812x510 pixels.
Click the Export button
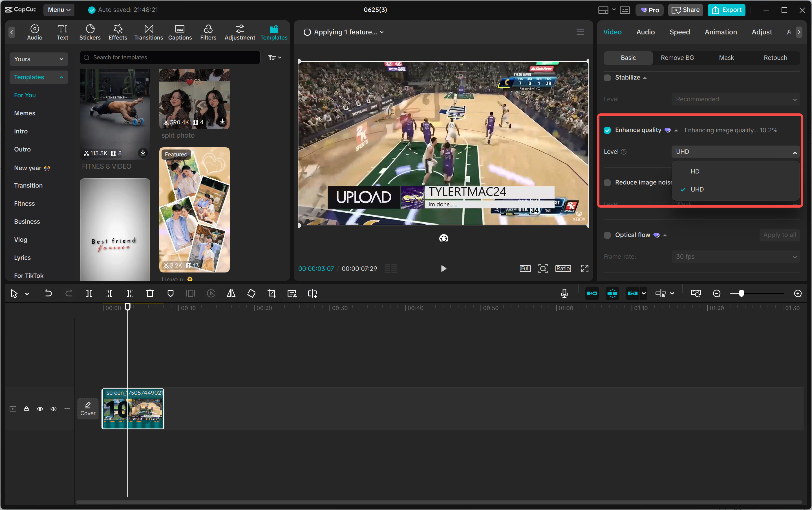[x=726, y=10]
